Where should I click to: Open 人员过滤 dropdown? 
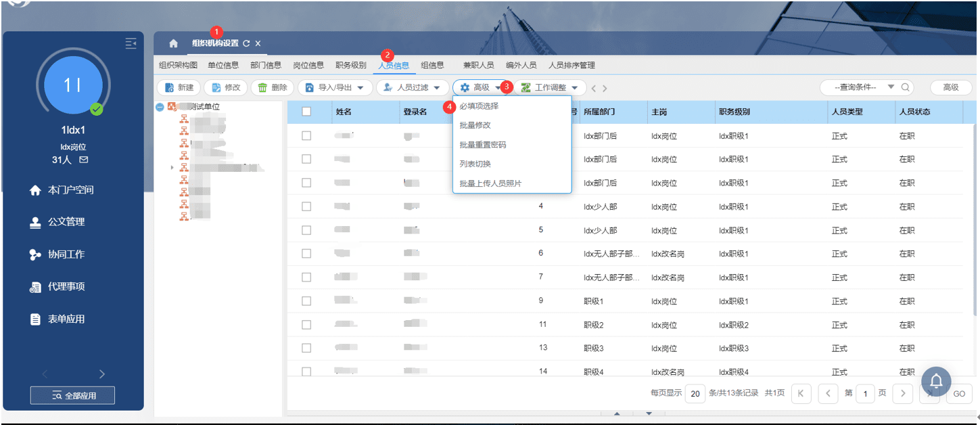413,87
